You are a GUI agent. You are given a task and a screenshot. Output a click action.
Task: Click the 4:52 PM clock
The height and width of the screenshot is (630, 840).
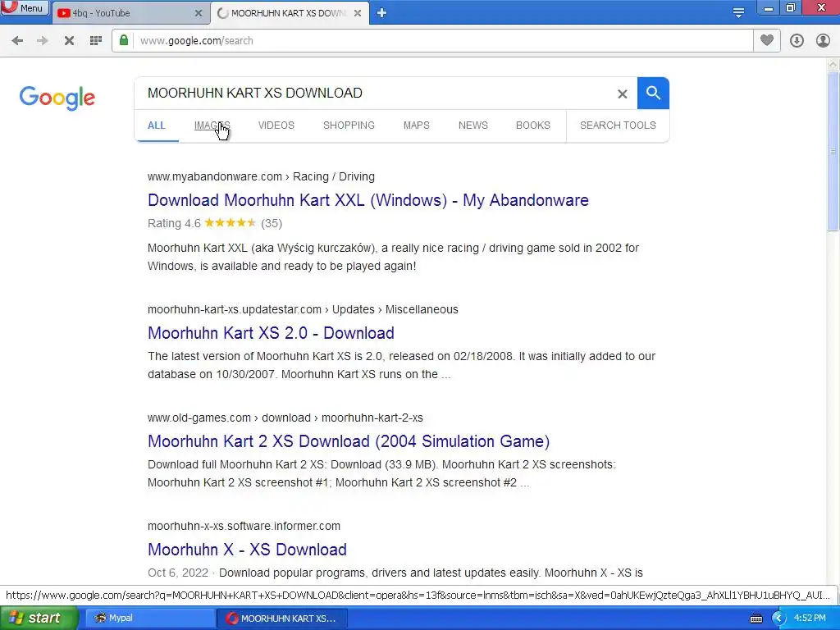(x=810, y=619)
